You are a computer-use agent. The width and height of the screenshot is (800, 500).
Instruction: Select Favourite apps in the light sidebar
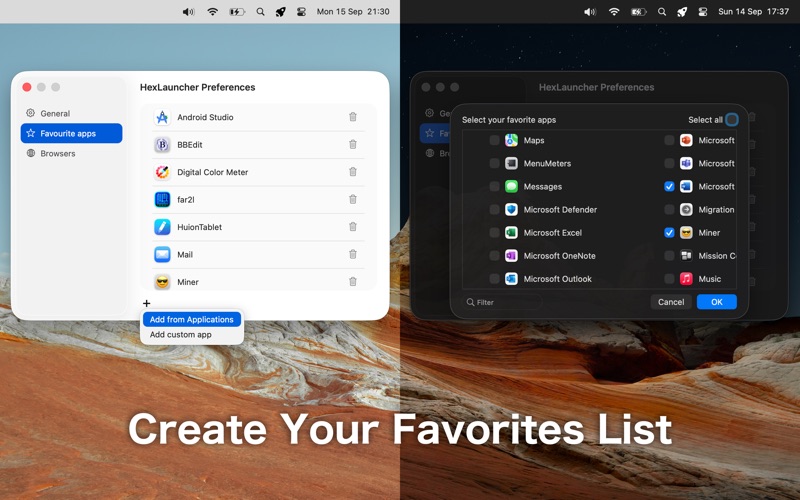(x=71, y=133)
